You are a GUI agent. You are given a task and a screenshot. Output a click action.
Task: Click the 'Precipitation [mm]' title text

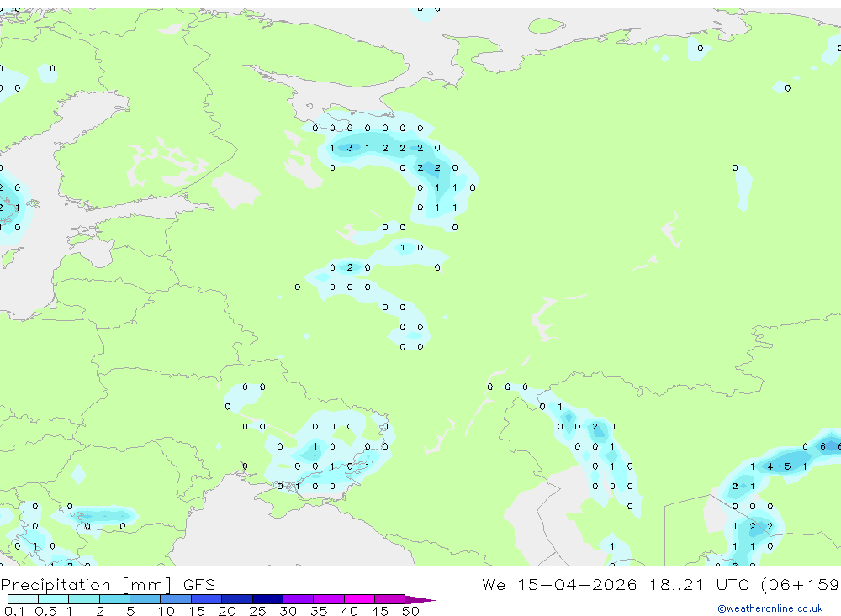point(86,584)
